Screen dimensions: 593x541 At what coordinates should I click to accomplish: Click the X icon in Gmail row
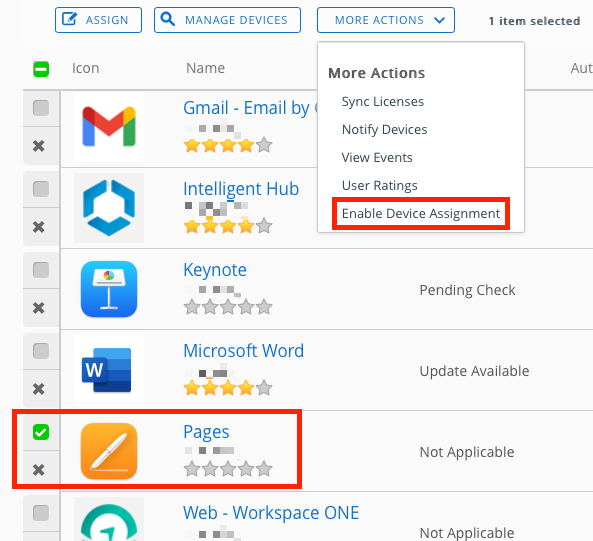coord(39,146)
